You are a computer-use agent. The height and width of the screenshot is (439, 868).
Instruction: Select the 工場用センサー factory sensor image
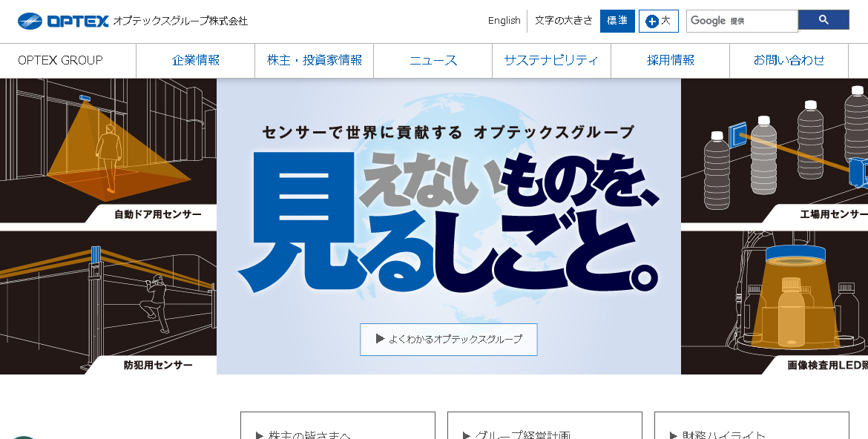point(775,150)
